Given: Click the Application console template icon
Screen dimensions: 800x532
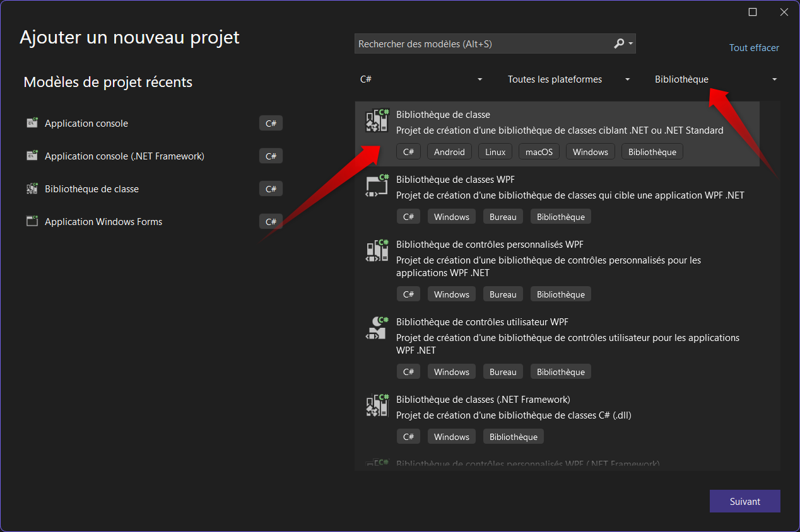Looking at the screenshot, I should click(32, 123).
